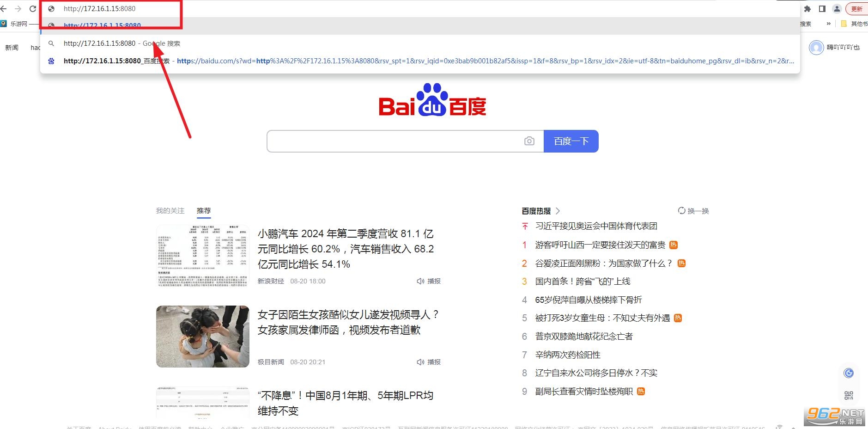This screenshot has height=429, width=868.
Task: Click the address bar URL text
Action: (x=99, y=9)
